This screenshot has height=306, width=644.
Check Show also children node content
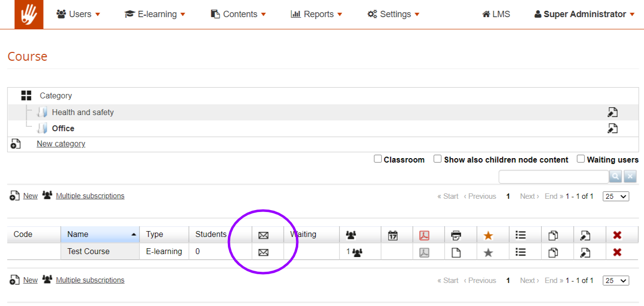(x=438, y=159)
